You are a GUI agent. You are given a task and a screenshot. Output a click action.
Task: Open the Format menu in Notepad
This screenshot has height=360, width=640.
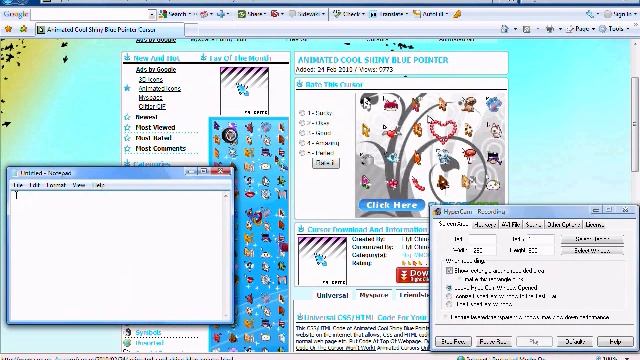click(56, 185)
